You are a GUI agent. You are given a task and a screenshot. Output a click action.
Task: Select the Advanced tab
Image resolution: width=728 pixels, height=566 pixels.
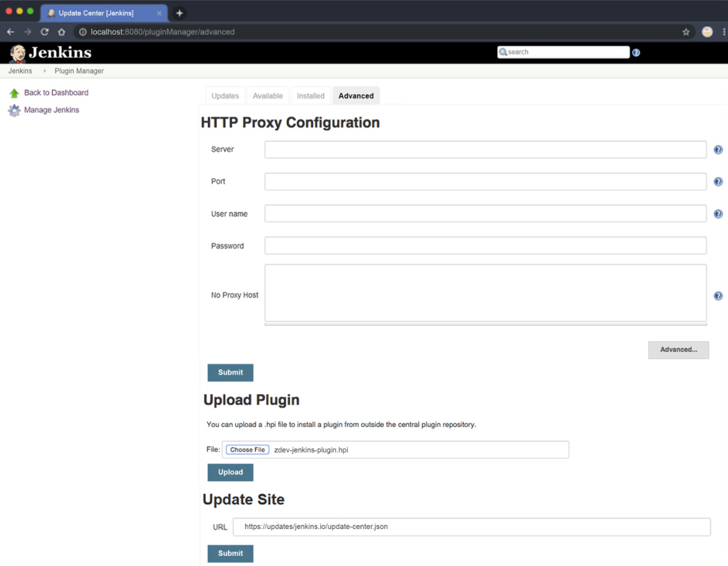(356, 96)
